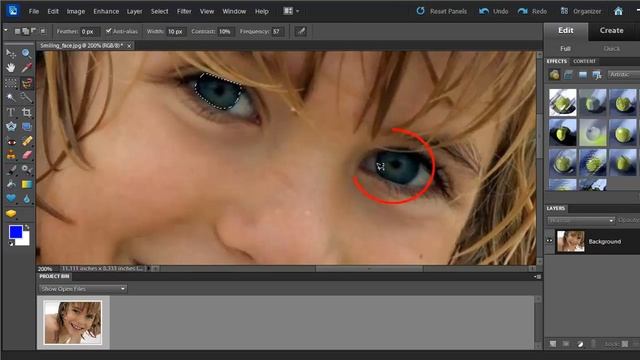Switch to Full edit mode
Screen dimensions: 640x360
565,49
